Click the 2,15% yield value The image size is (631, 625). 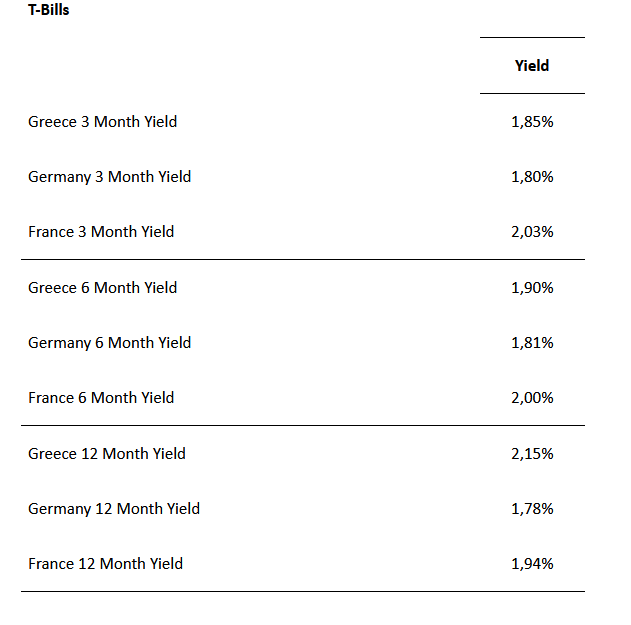tap(532, 454)
